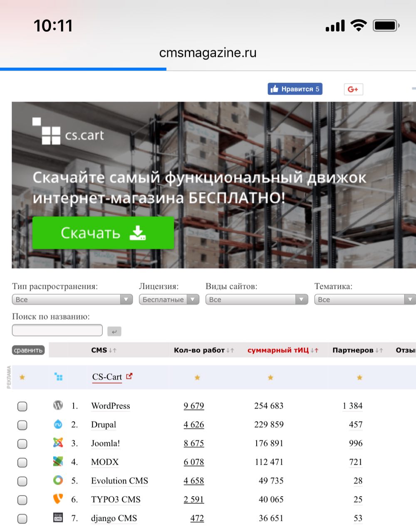This screenshot has height=532, width=416.
Task: Open Evolution CMS works count 4 658
Action: [x=194, y=481]
